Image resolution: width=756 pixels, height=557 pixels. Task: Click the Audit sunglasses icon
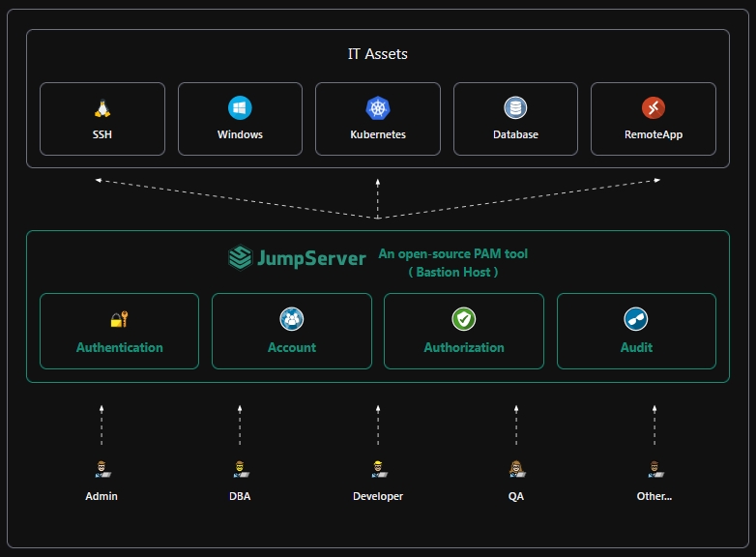pyautogui.click(x=636, y=319)
